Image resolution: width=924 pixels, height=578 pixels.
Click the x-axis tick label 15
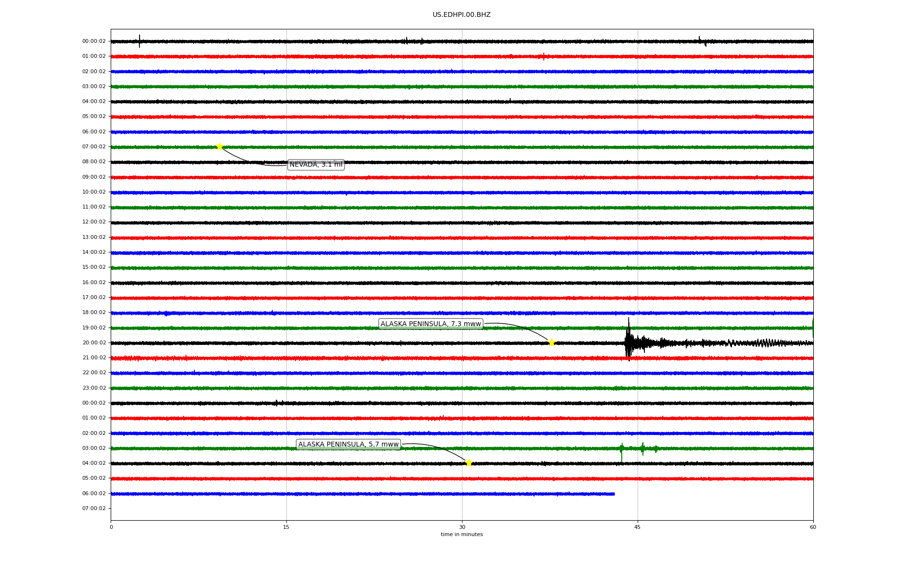coord(286,527)
